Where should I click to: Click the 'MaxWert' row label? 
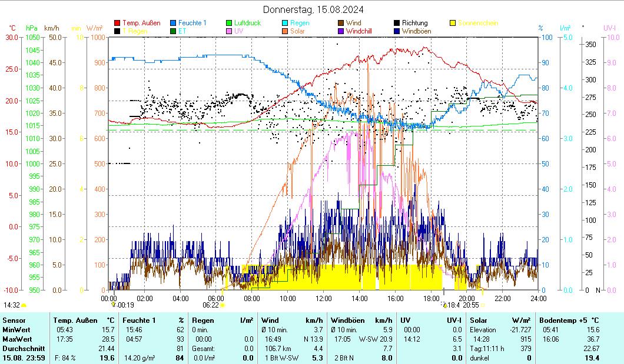click(x=17, y=339)
